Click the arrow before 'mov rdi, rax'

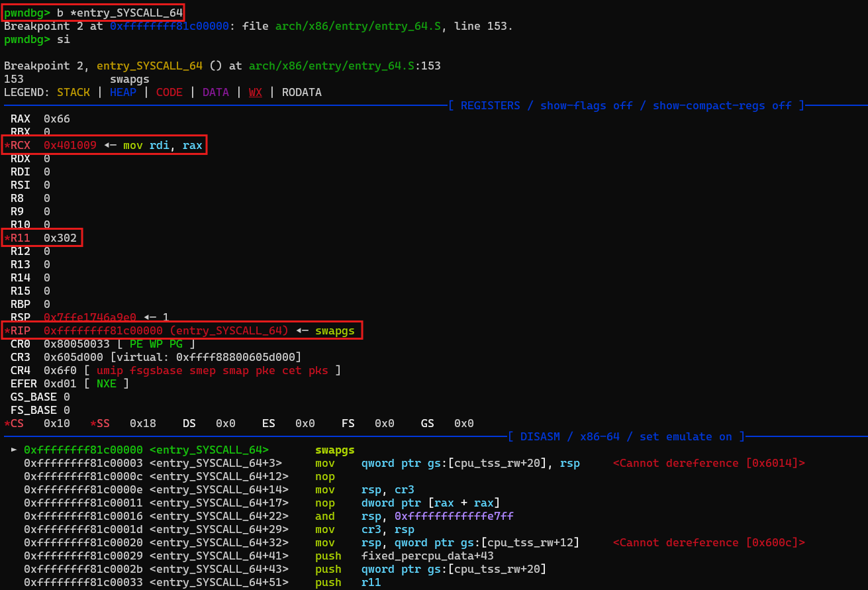point(110,146)
